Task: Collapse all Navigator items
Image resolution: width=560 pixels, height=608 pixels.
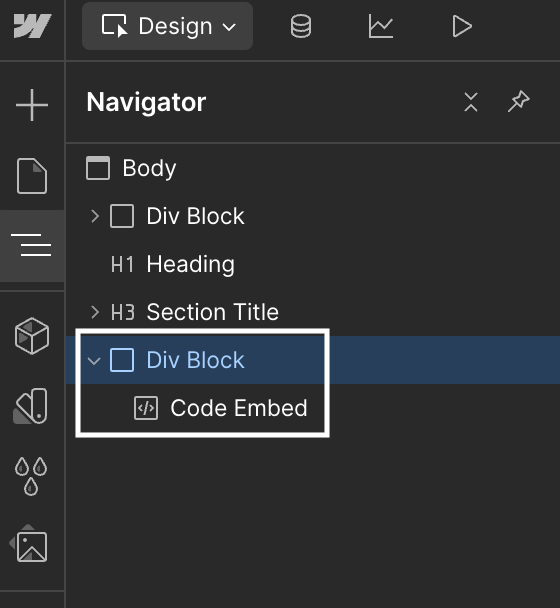Action: point(471,102)
